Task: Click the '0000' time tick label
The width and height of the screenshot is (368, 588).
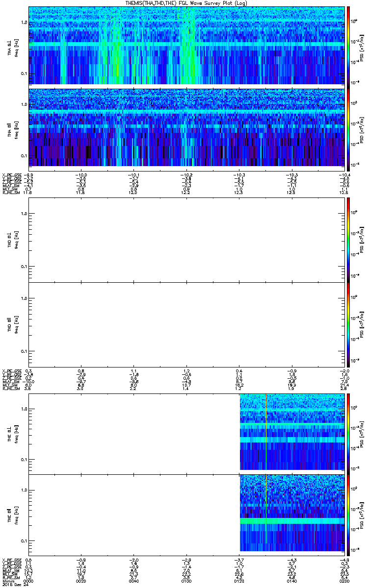Action: pyautogui.click(x=28, y=580)
